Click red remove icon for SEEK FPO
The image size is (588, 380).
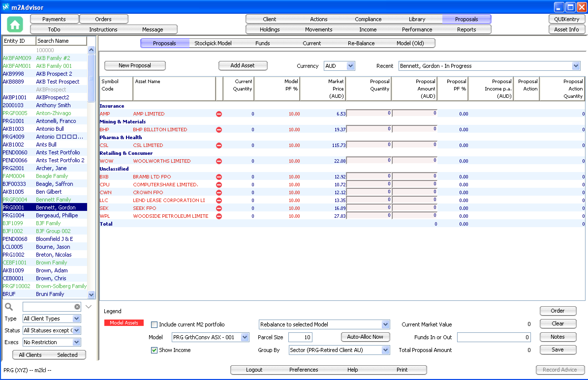[219, 208]
